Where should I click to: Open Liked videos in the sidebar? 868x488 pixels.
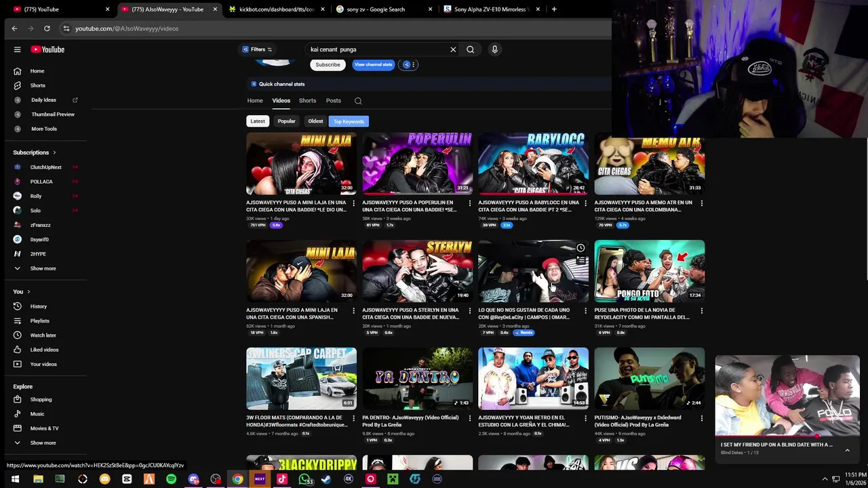click(45, 350)
